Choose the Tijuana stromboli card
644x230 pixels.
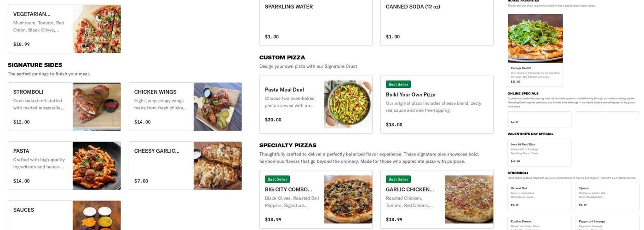coord(607,196)
